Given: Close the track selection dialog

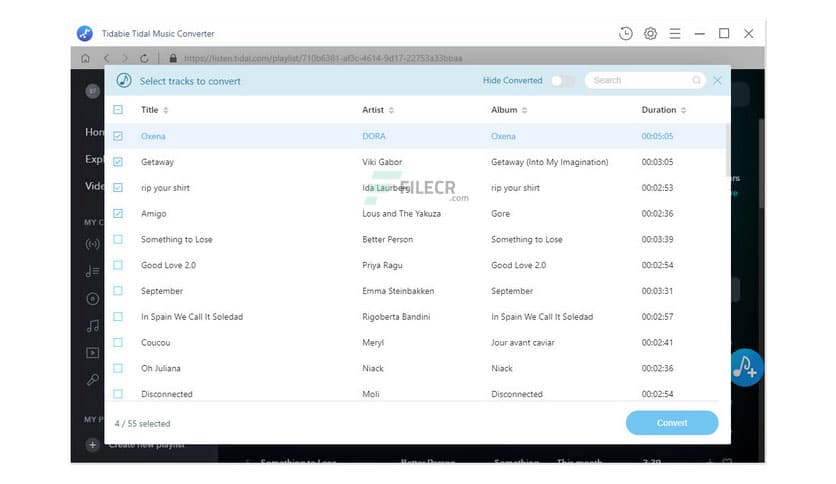Looking at the screenshot, I should (x=717, y=80).
